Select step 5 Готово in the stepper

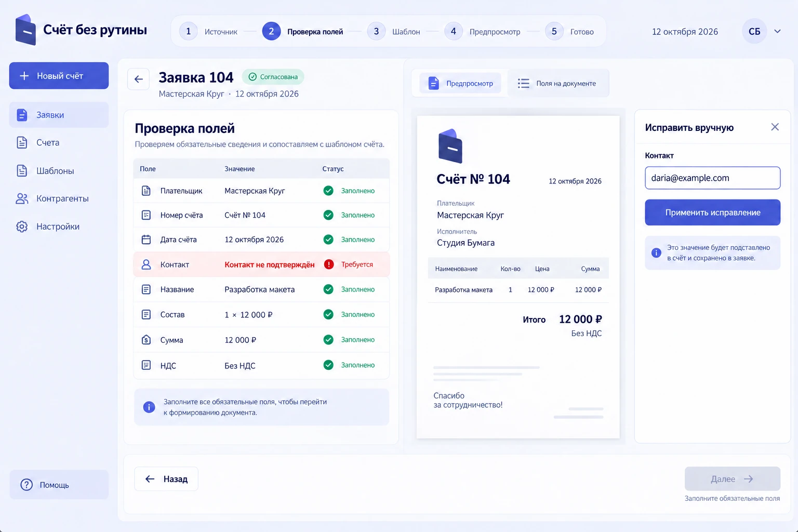(x=569, y=32)
